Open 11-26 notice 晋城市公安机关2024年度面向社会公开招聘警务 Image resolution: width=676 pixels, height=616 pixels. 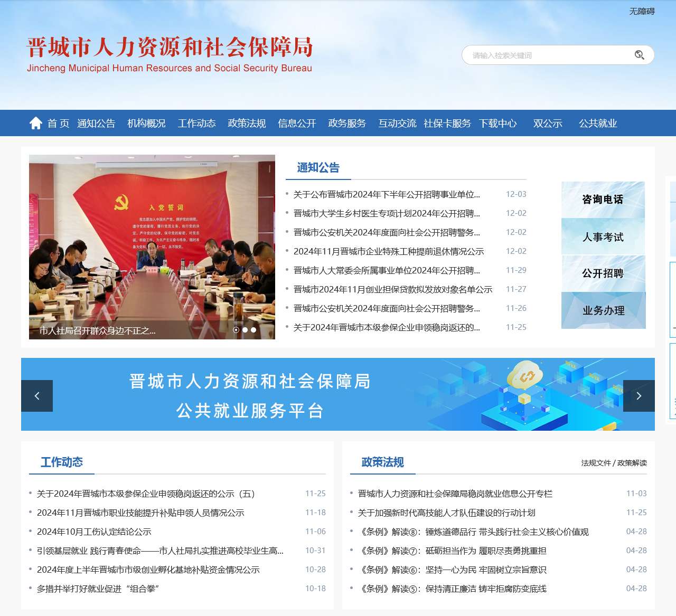pos(387,309)
